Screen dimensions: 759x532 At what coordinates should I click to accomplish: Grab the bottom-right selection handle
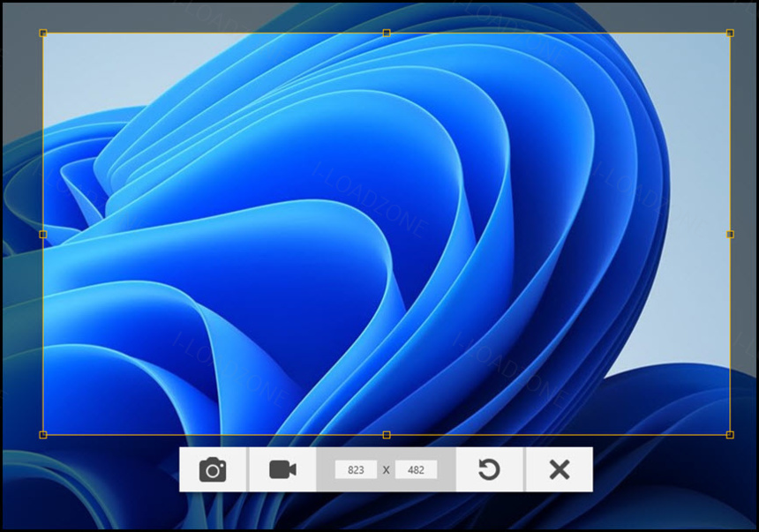pos(730,435)
